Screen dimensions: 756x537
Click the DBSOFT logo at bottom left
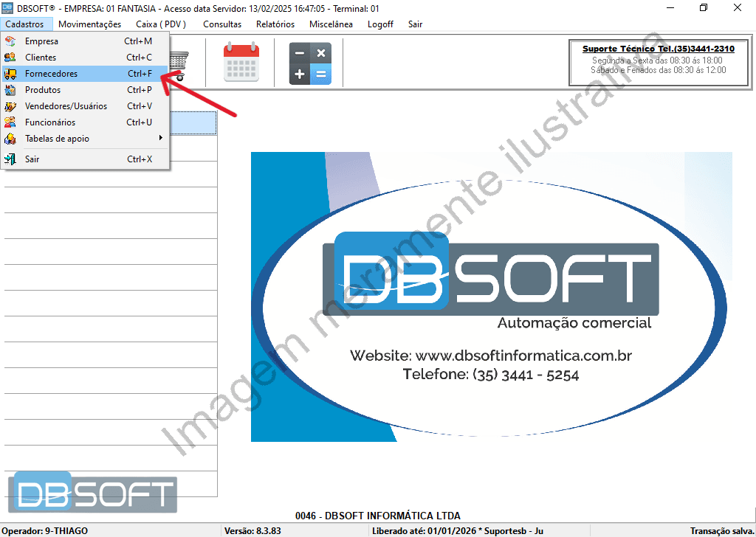[93, 493]
